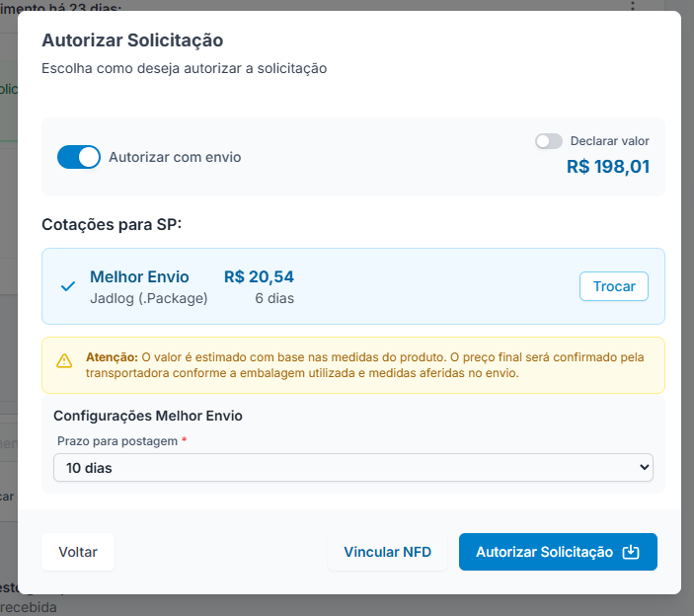Viewport: 694px width, 616px height.
Task: Click the download icon in Autorizar Solicitação button
Action: click(630, 552)
